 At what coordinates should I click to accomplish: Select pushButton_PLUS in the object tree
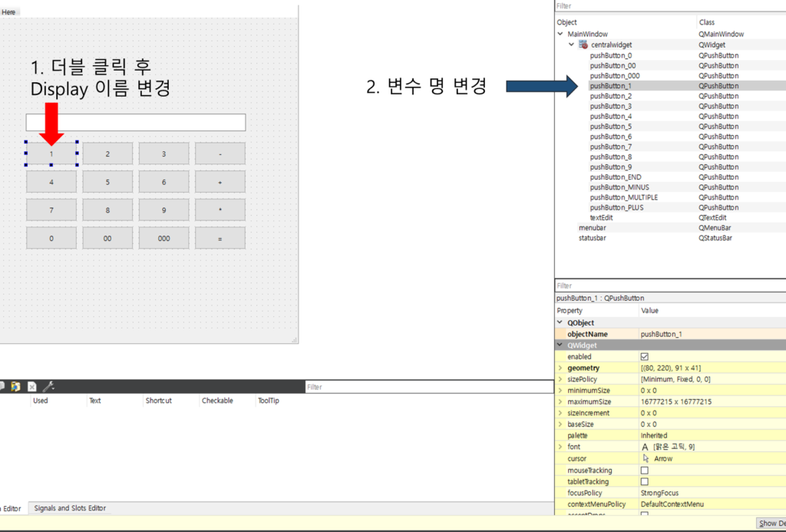click(616, 207)
